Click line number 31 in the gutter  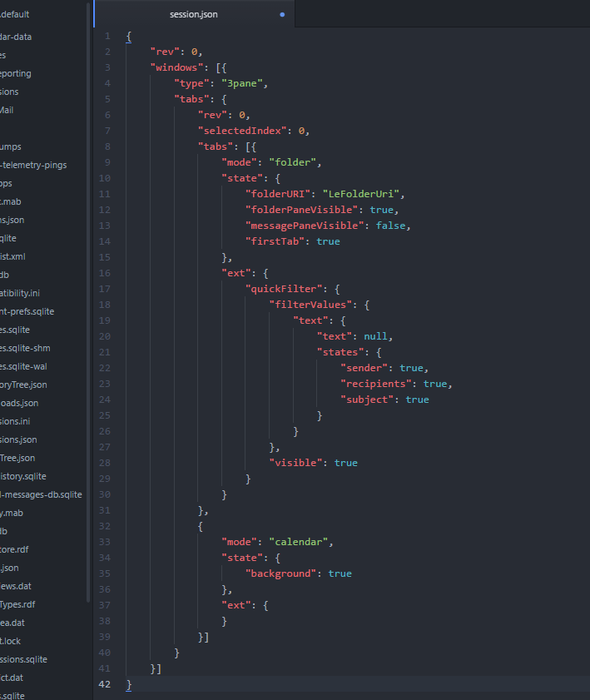(x=104, y=510)
